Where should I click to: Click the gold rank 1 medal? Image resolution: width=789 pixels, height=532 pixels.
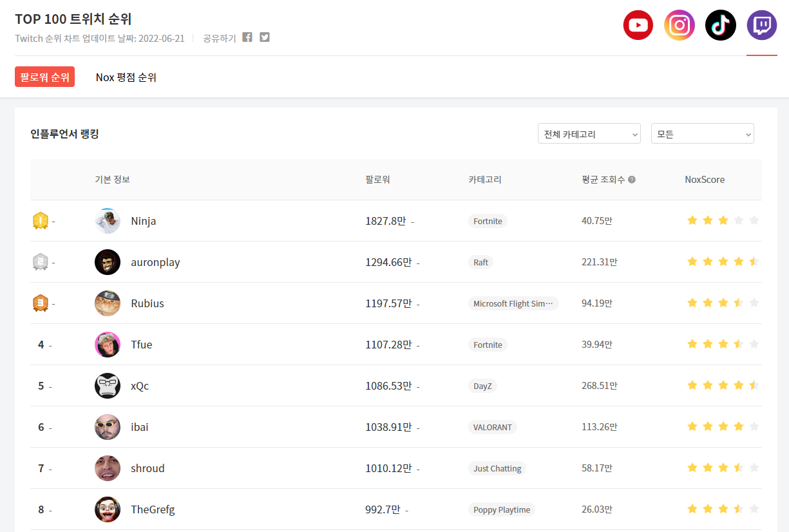point(41,221)
